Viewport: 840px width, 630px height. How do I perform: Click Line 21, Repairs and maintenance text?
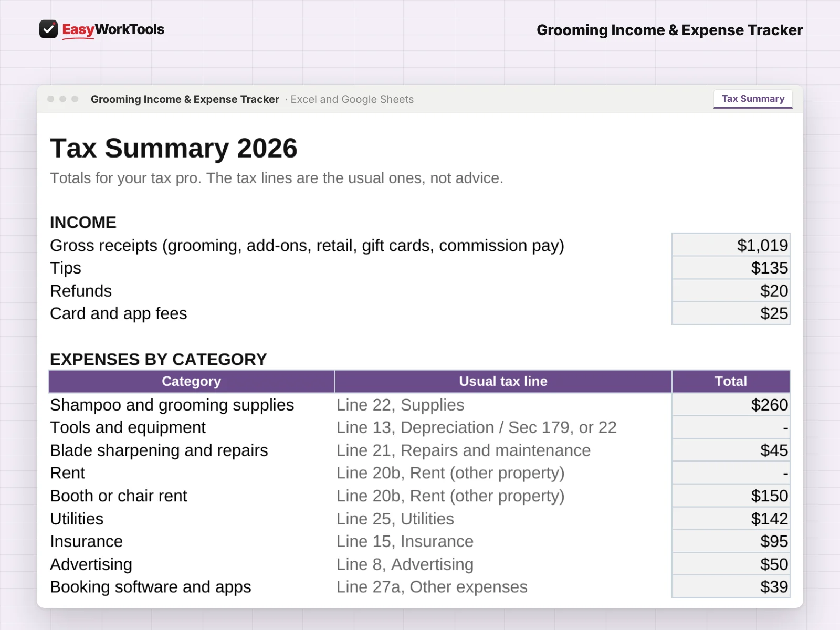[x=464, y=450]
